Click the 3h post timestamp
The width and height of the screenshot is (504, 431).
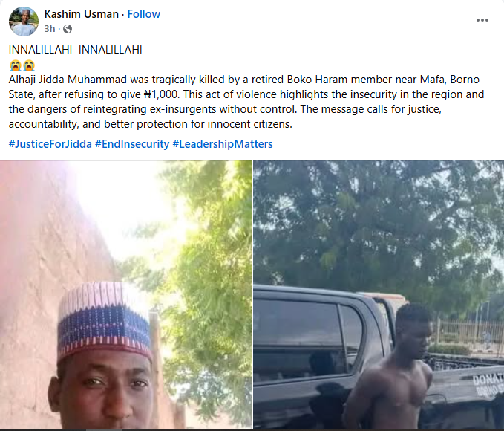point(50,29)
